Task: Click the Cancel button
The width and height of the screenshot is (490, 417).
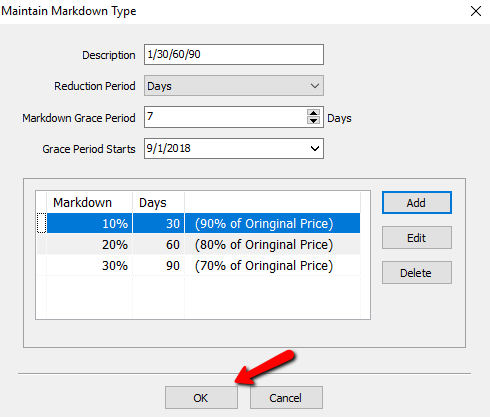Action: pyautogui.click(x=286, y=397)
